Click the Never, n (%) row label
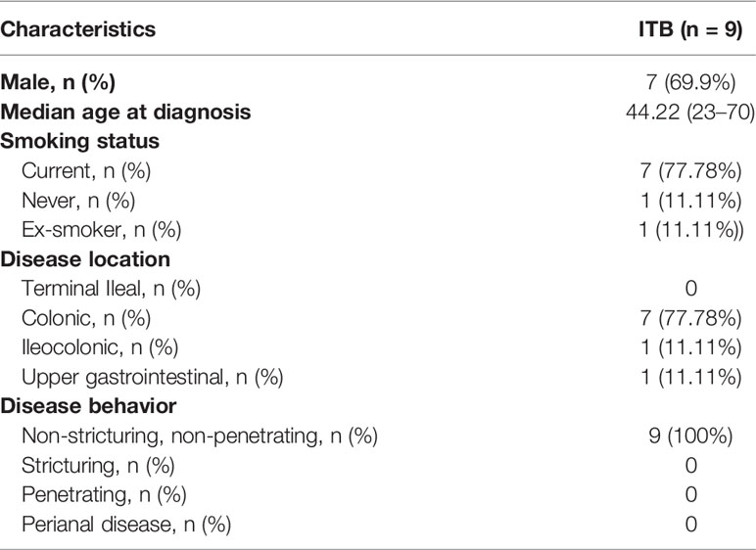The image size is (756, 550). pyautogui.click(x=78, y=201)
